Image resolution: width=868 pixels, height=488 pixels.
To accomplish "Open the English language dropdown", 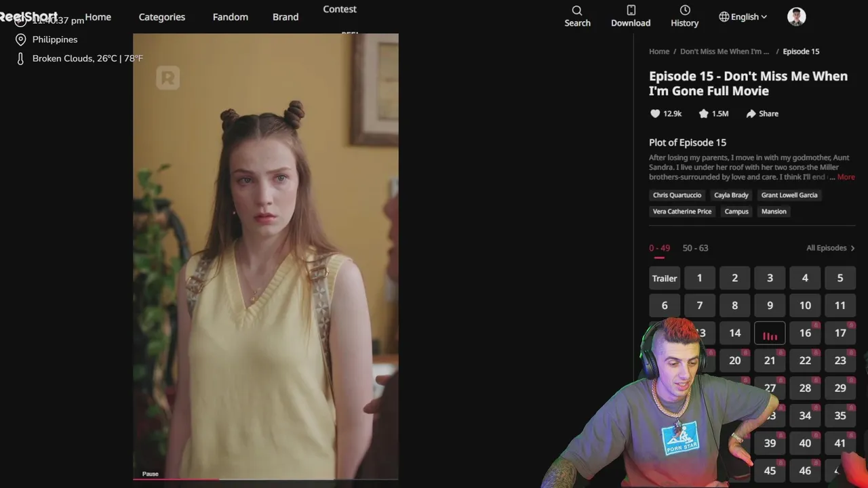I will 743,17.
